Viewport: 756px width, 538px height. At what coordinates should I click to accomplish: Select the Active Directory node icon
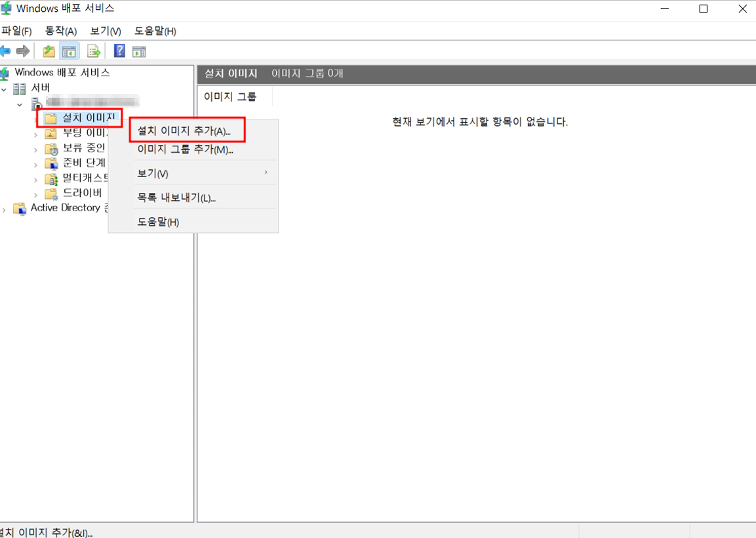(x=20, y=209)
